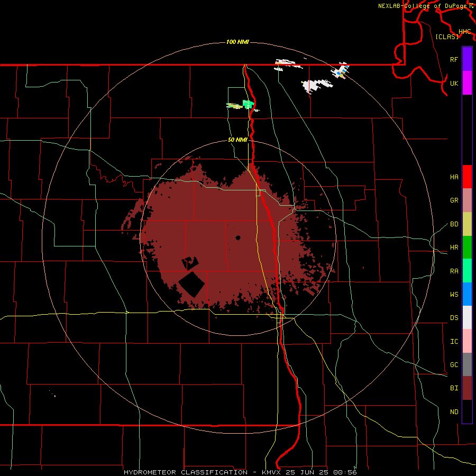Click the NEXLAB-College of DuPage text
The height and width of the screenshot is (476, 476).
coord(423,6)
